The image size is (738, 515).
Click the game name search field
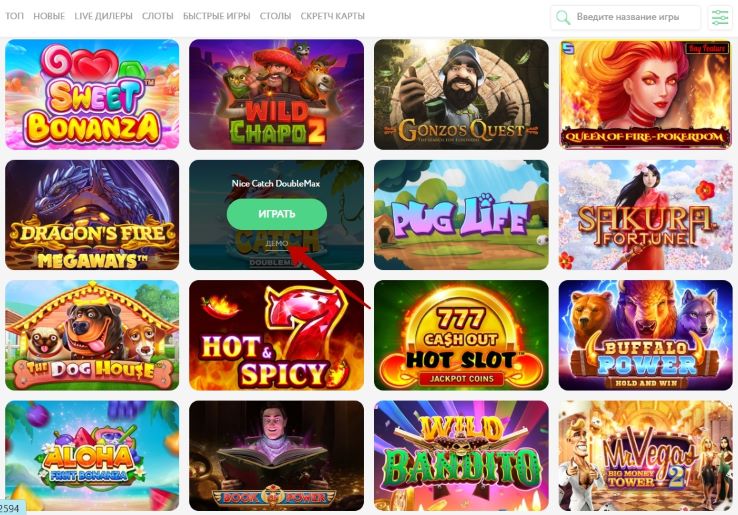tap(626, 17)
